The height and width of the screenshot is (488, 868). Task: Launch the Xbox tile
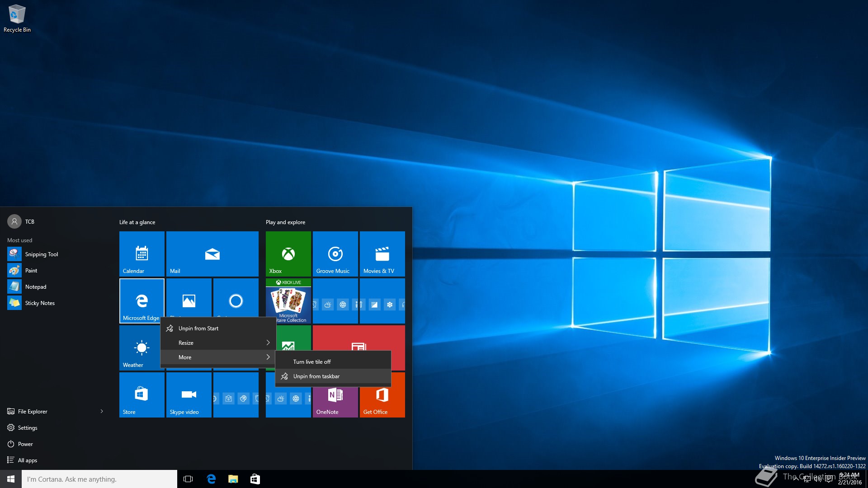(x=288, y=253)
